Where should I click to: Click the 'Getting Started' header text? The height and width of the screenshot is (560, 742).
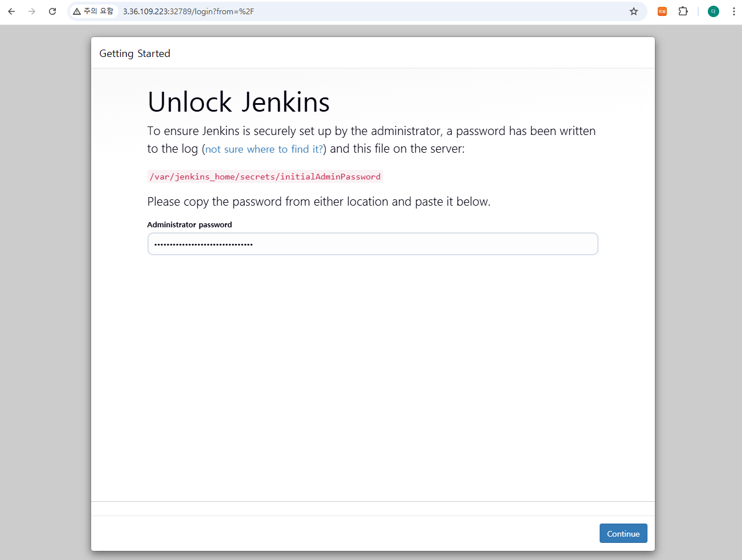pyautogui.click(x=135, y=54)
